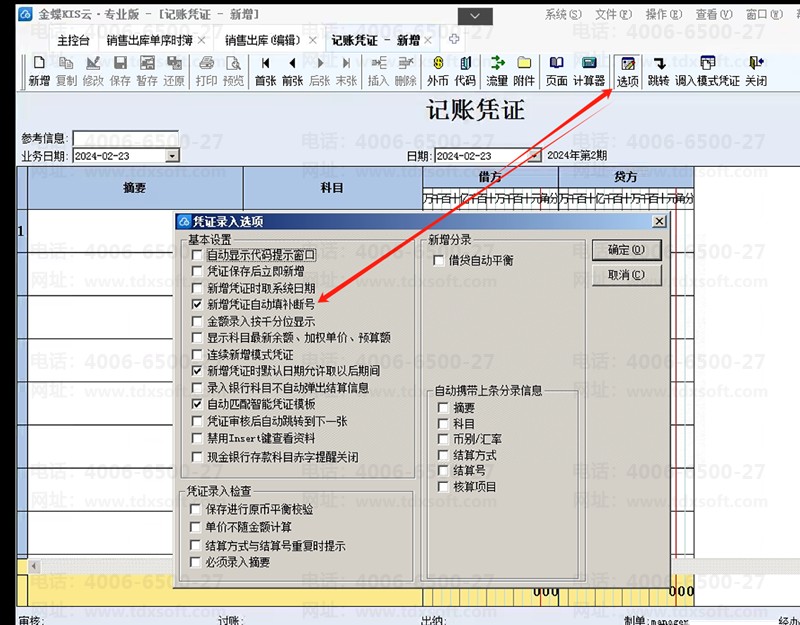The width and height of the screenshot is (800, 625).
Task: Go to first voucher with 首张
Action: 266,71
